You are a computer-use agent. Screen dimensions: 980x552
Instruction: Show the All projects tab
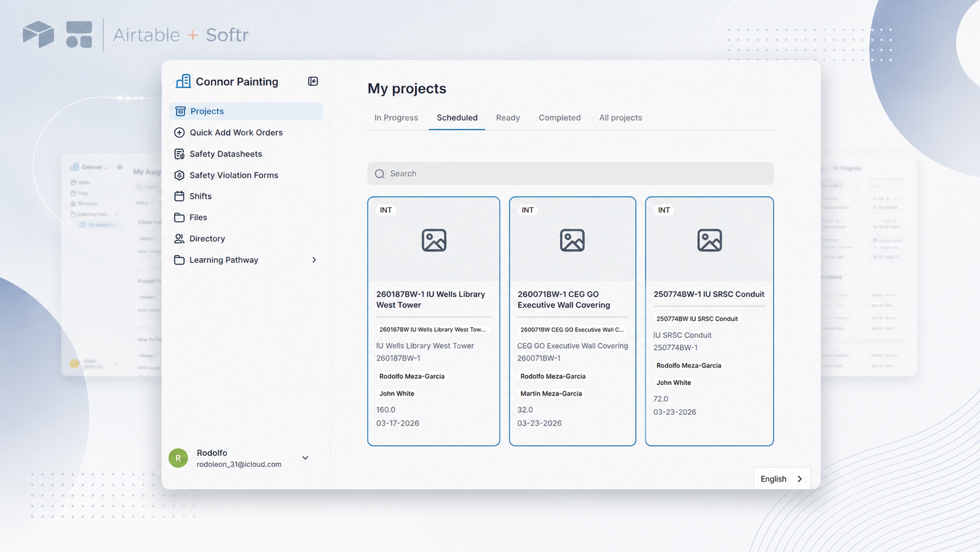(621, 118)
